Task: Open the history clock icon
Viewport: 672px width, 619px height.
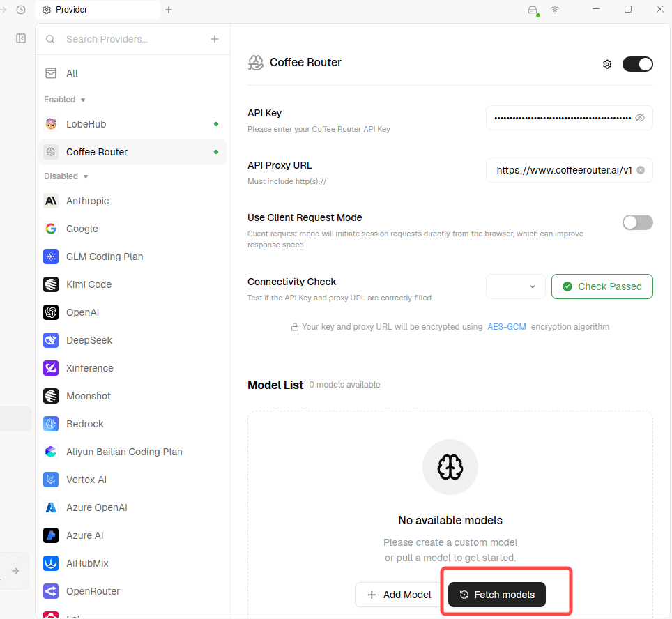Action: [21, 10]
